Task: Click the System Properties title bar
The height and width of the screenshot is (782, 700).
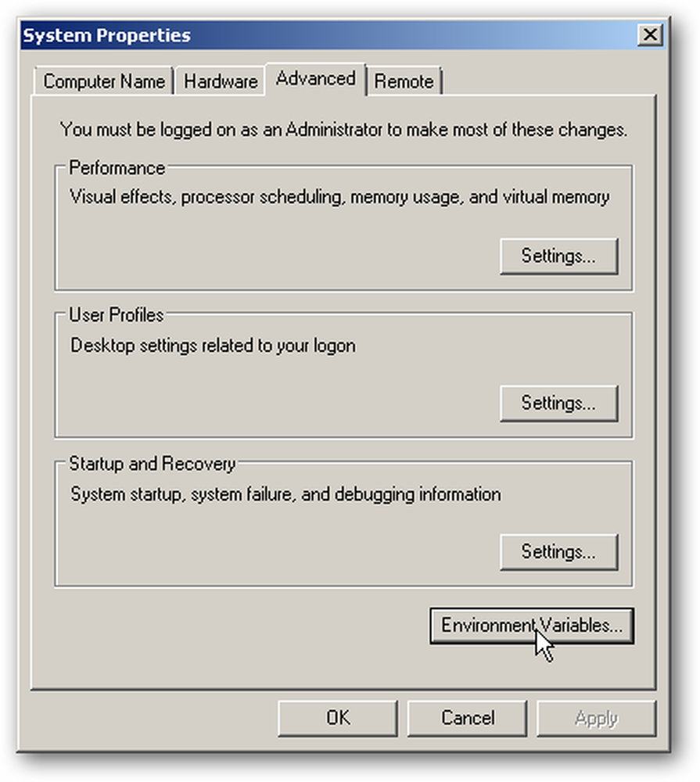Action: 329,35
